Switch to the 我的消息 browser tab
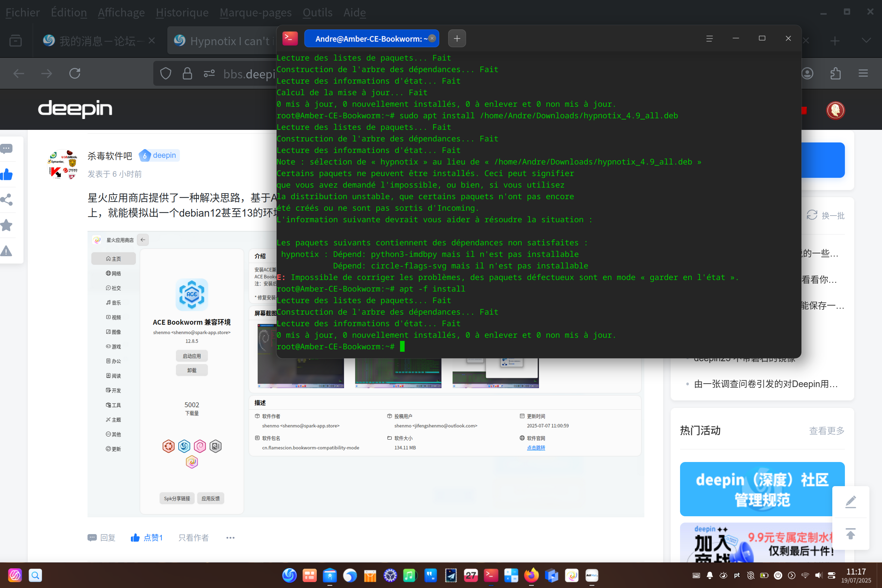Image resolution: width=882 pixels, height=588 pixels. 98,41
